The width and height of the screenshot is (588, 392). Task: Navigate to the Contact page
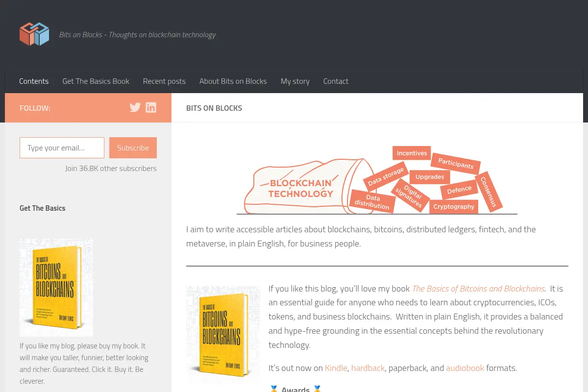(336, 81)
